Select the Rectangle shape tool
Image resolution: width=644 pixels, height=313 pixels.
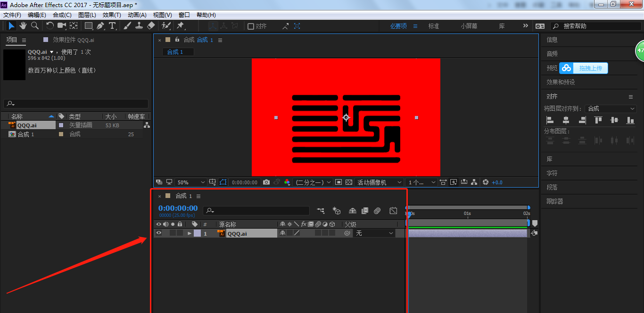click(89, 26)
